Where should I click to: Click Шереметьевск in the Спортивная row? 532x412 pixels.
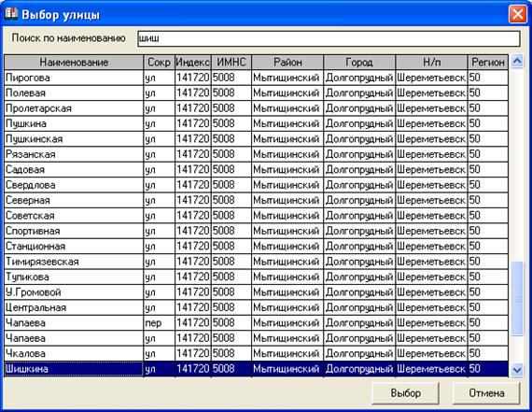(431, 231)
